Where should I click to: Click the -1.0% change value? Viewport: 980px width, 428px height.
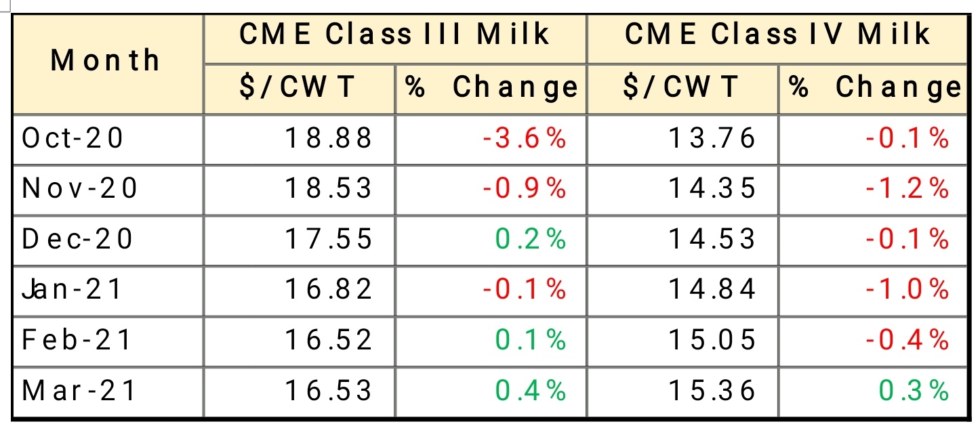pyautogui.click(x=907, y=289)
